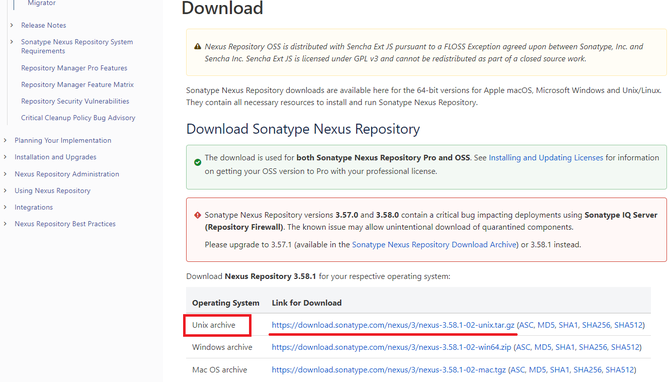The height and width of the screenshot is (382, 670).
Task: Open SHA256 checksum for Unix archive
Action: pyautogui.click(x=596, y=325)
